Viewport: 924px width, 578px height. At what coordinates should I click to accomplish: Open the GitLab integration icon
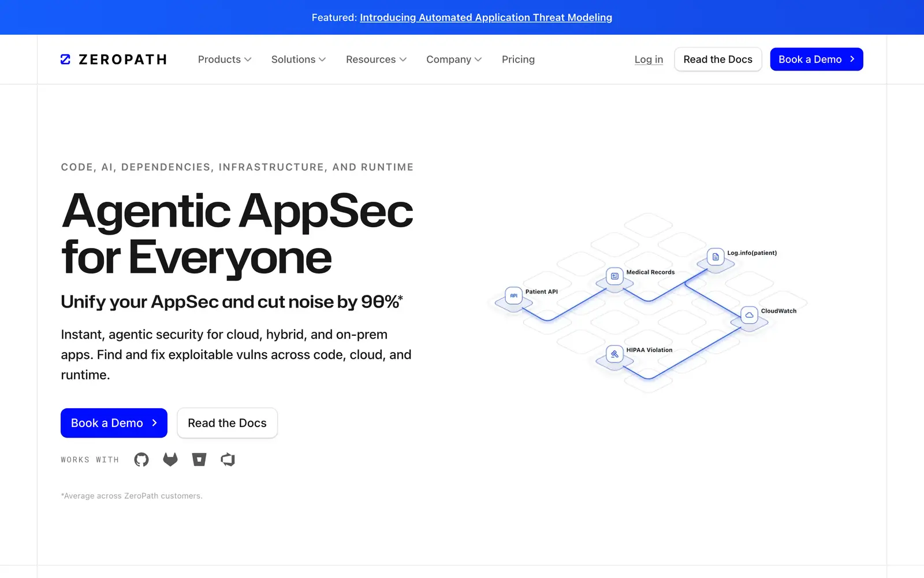point(170,460)
